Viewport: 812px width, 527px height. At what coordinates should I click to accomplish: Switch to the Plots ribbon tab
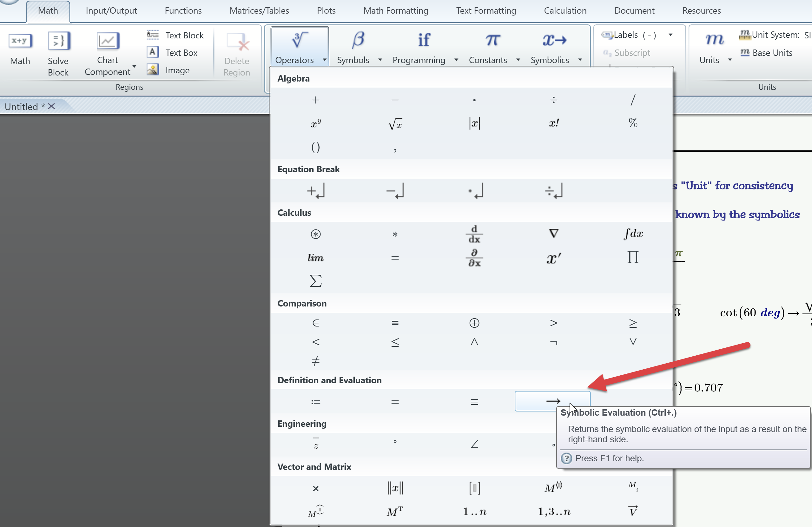(326, 10)
